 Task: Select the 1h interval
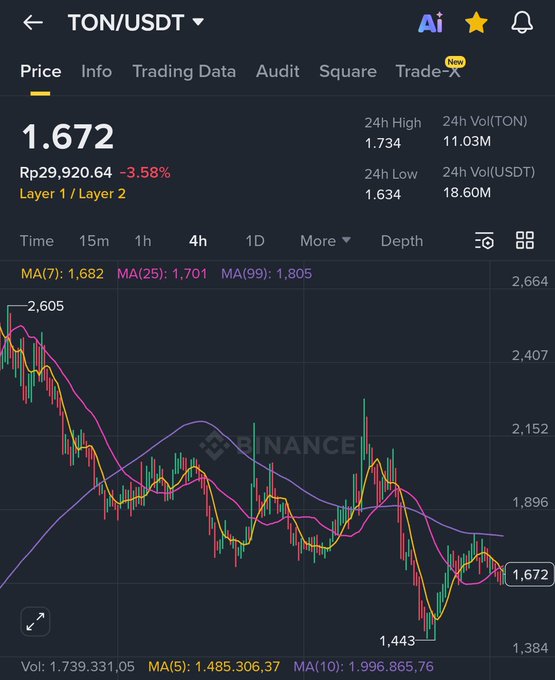pyautogui.click(x=143, y=241)
